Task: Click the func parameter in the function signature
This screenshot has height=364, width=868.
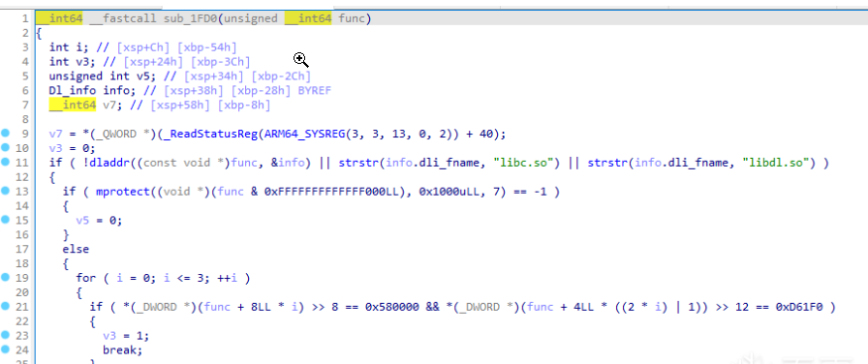Action: coord(352,18)
